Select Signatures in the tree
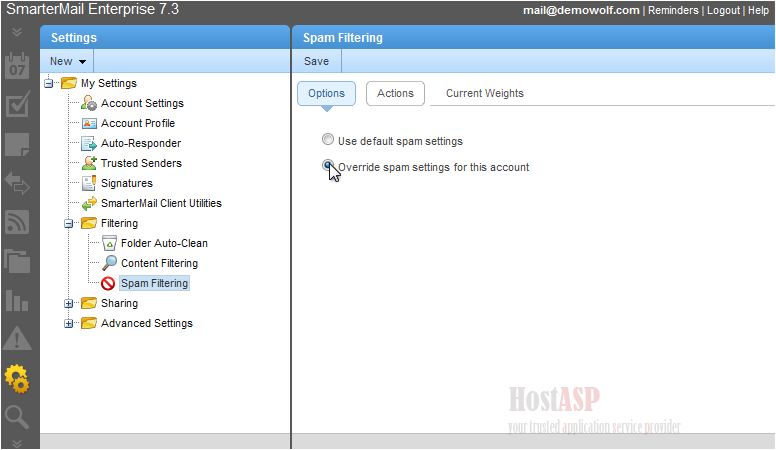Image resolution: width=776 pixels, height=450 pixels. click(127, 183)
